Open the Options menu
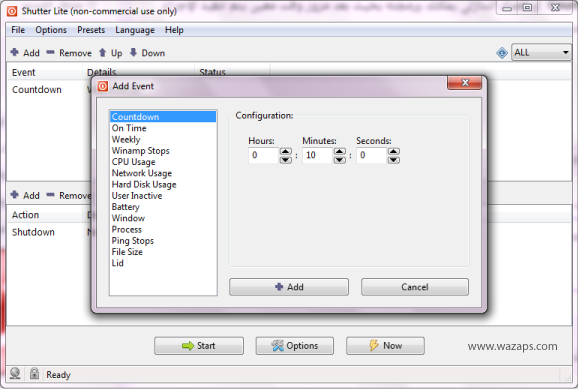This screenshot has width=578, height=389. 51,30
